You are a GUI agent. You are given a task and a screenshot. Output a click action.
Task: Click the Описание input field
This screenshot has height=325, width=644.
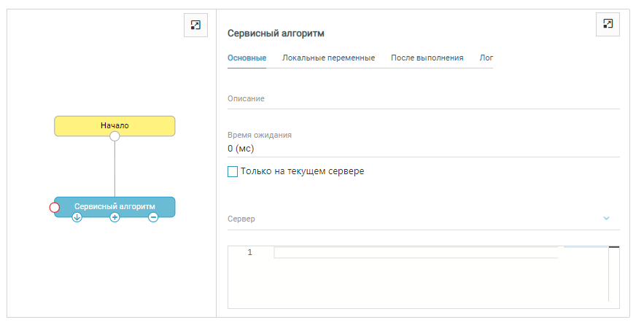[x=423, y=99]
